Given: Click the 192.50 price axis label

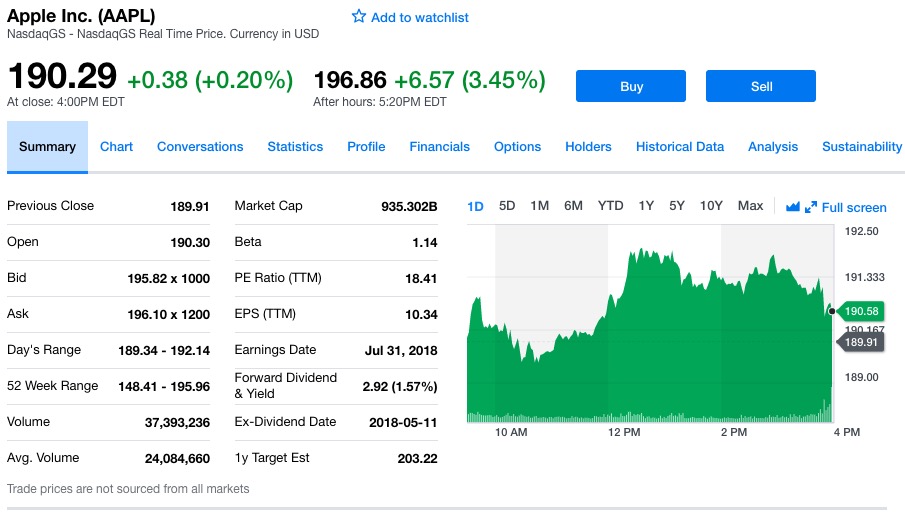Looking at the screenshot, I should pos(861,231).
